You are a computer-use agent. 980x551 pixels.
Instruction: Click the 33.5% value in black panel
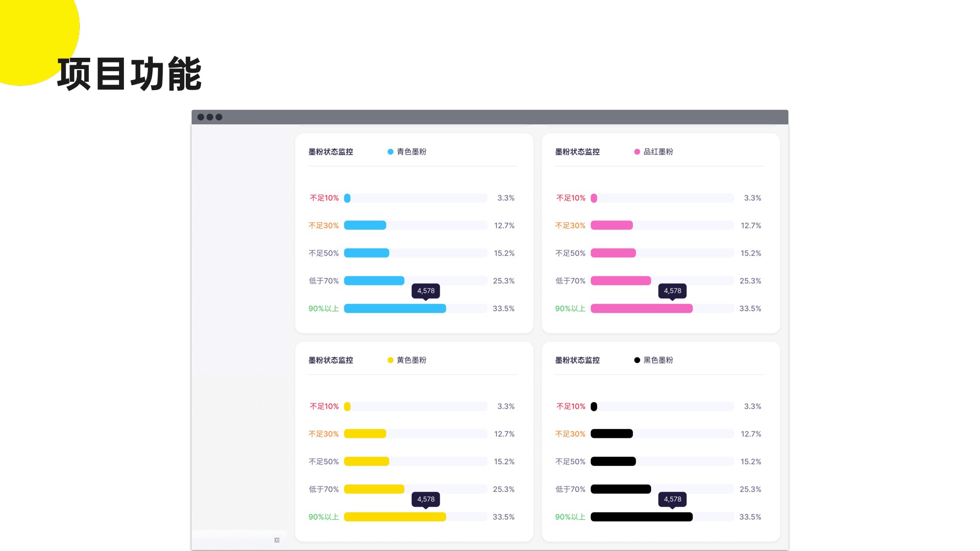(x=750, y=517)
